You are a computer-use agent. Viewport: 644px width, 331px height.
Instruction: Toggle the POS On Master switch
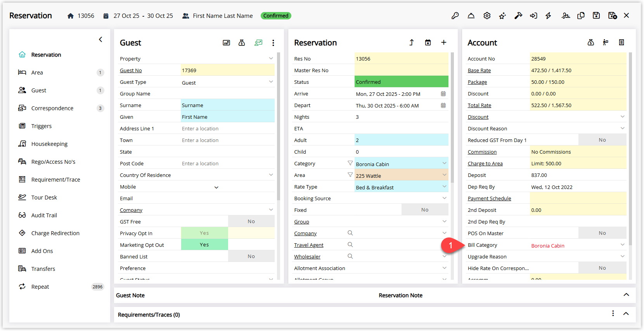(602, 233)
